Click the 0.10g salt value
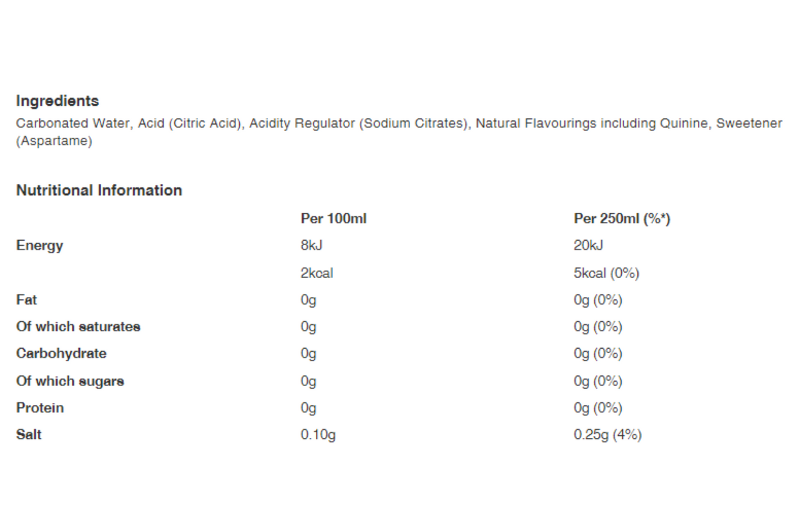 point(318,435)
